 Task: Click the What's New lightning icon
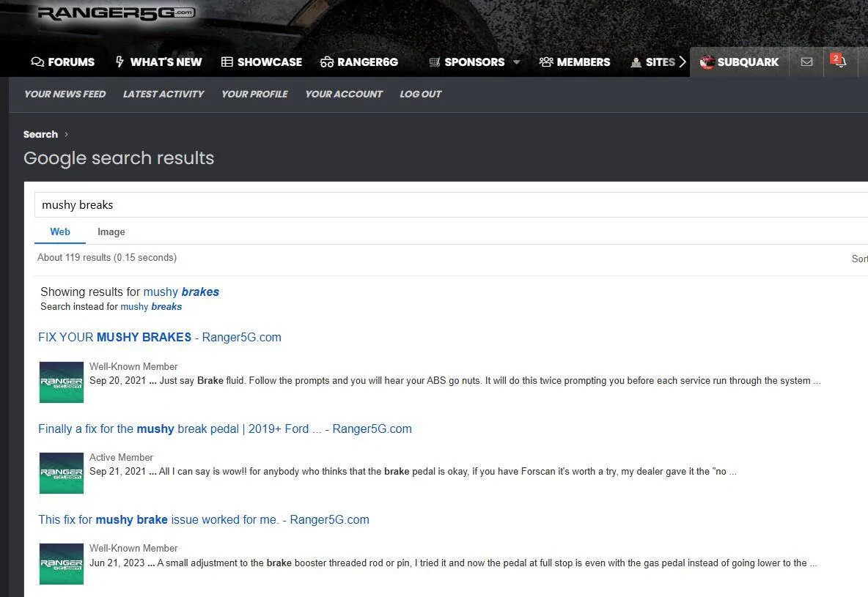click(119, 62)
